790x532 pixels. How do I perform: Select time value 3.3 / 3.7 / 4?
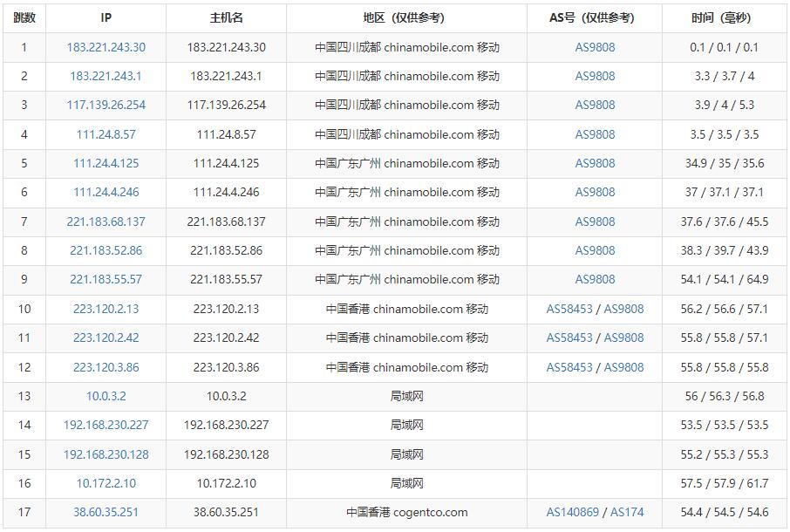[x=724, y=76]
